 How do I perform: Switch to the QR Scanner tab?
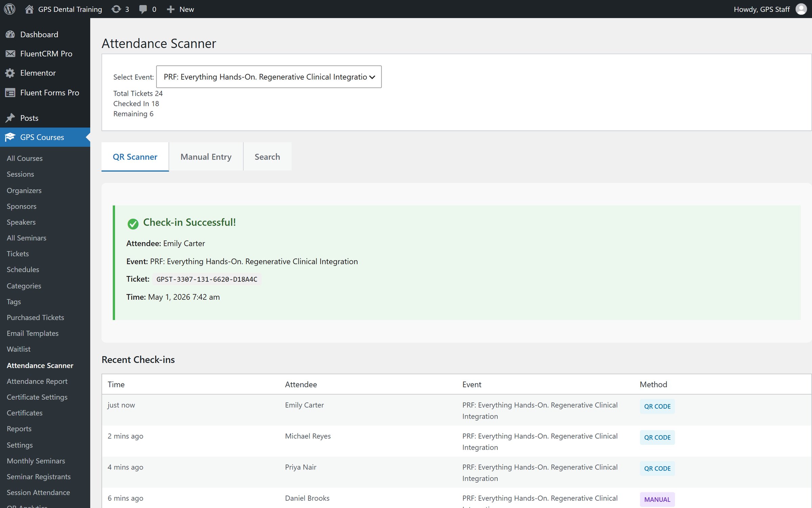point(135,157)
